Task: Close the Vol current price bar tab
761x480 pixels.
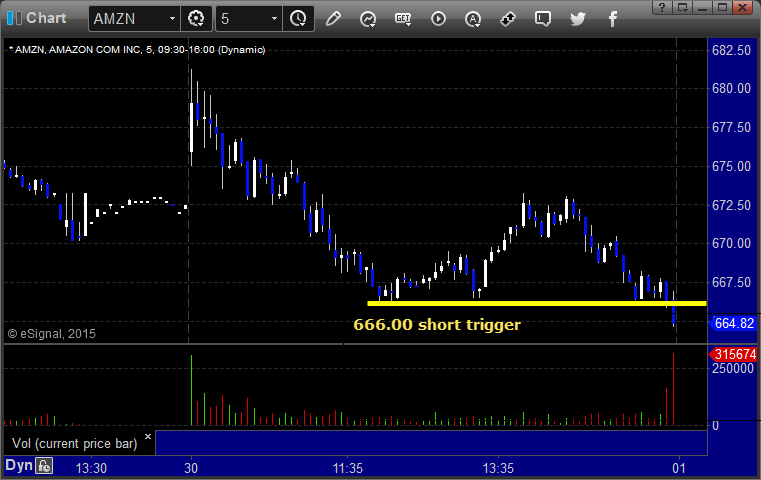Action: 148,436
